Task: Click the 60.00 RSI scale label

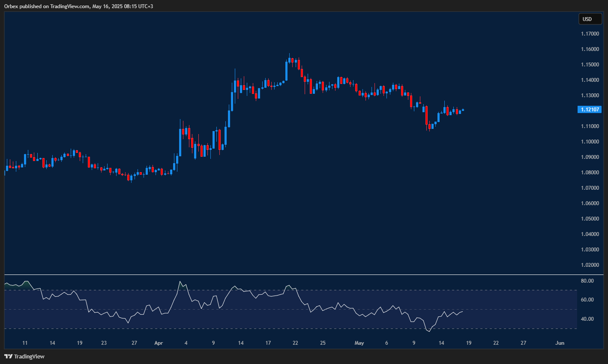Action: [x=587, y=300]
